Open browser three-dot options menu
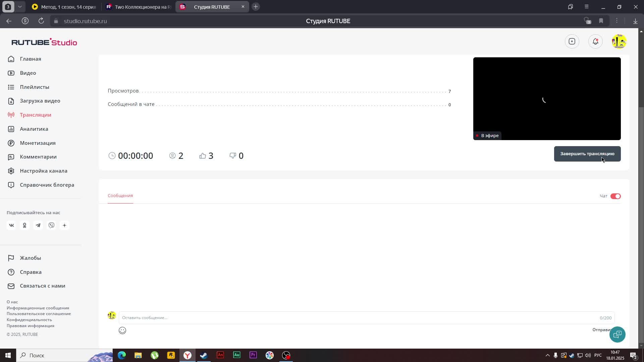The height and width of the screenshot is (362, 644). click(616, 21)
